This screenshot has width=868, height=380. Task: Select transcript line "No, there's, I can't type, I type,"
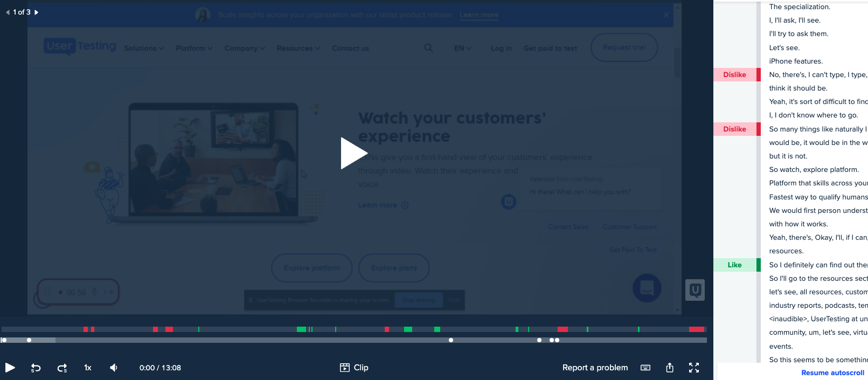pyautogui.click(x=818, y=75)
